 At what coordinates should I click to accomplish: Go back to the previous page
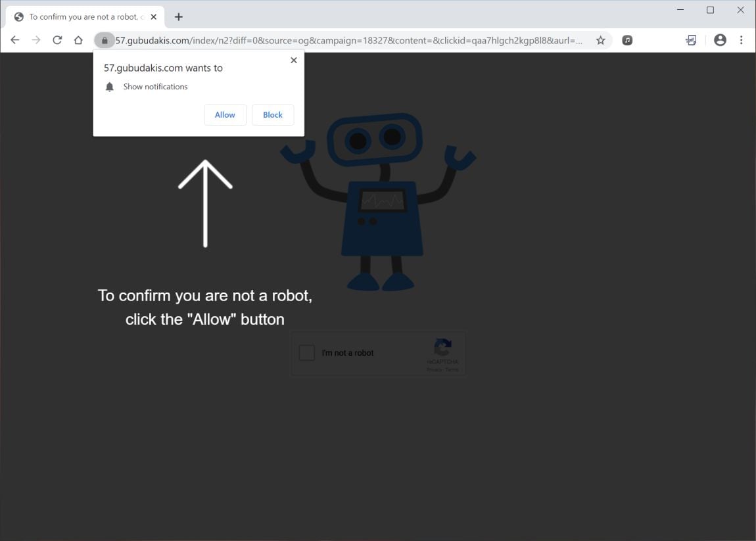15,40
